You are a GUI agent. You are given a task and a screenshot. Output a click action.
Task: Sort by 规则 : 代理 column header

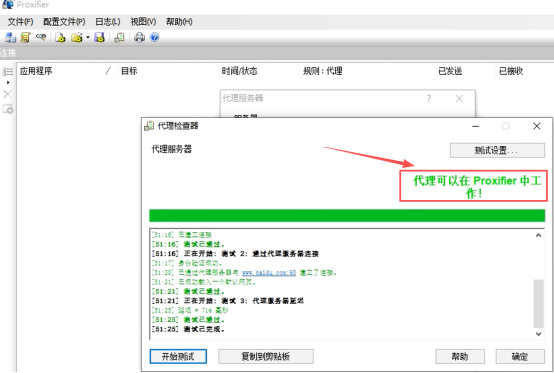[322, 71]
